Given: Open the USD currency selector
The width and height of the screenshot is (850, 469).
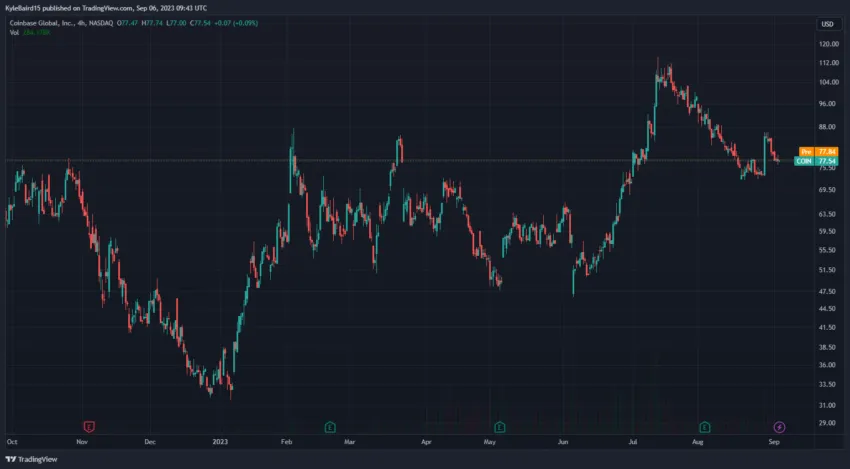Looking at the screenshot, I should [827, 24].
